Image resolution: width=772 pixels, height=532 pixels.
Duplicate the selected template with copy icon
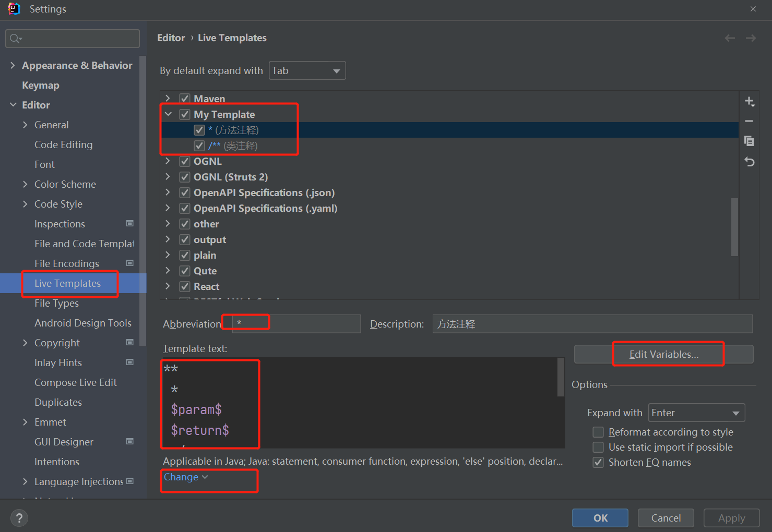click(750, 141)
